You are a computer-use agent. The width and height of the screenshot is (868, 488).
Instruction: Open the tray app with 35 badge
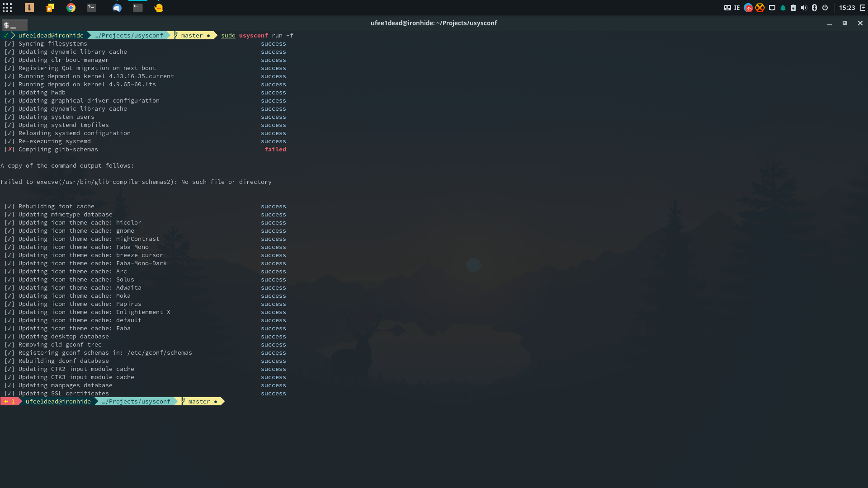[748, 8]
